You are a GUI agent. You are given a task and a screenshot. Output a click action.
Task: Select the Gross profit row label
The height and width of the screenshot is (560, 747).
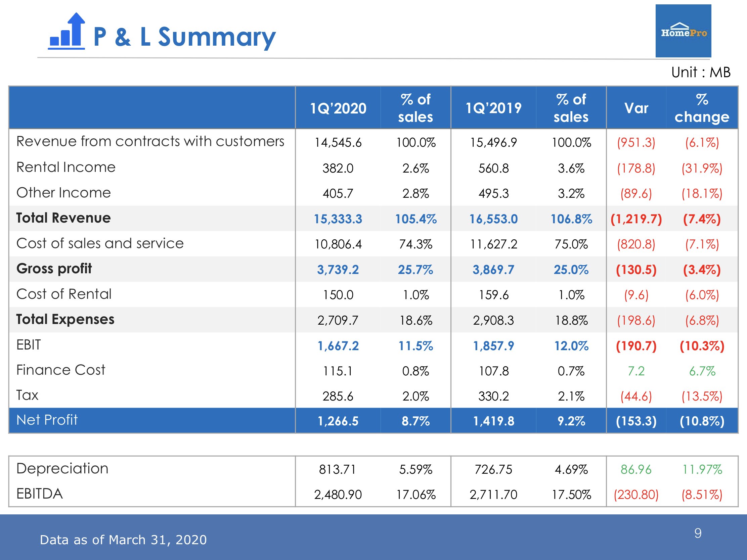pyautogui.click(x=54, y=269)
